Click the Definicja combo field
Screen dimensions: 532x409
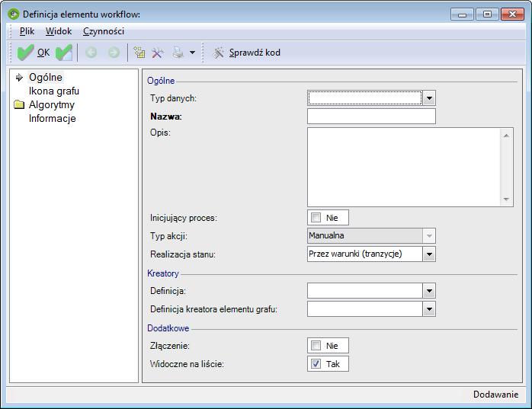[365, 291]
